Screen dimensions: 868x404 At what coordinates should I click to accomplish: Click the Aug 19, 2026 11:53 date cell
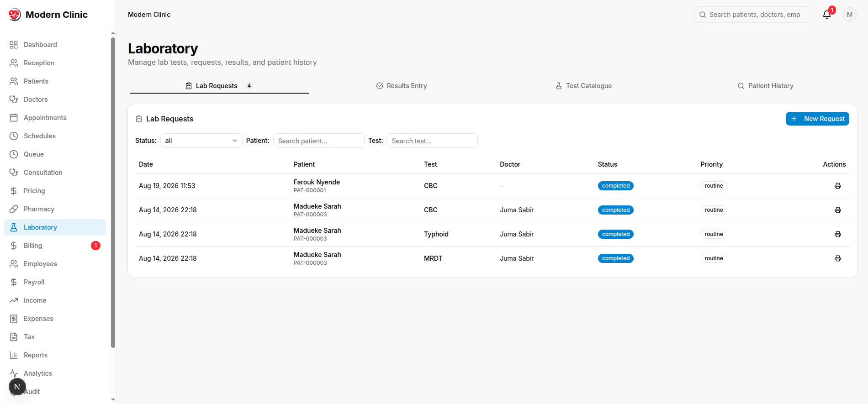(x=167, y=186)
